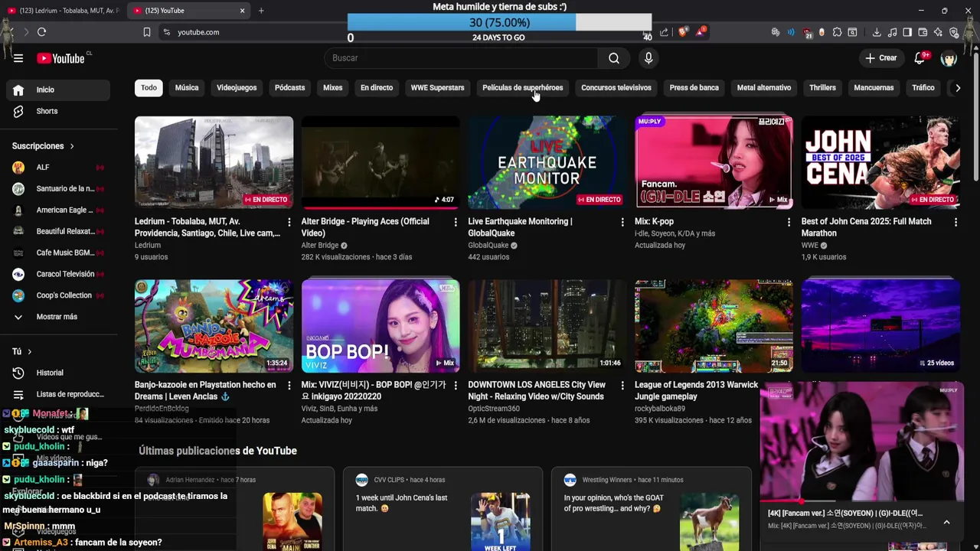This screenshot has width=980, height=551.
Task: Show more category chips with right arrow
Action: click(957, 88)
